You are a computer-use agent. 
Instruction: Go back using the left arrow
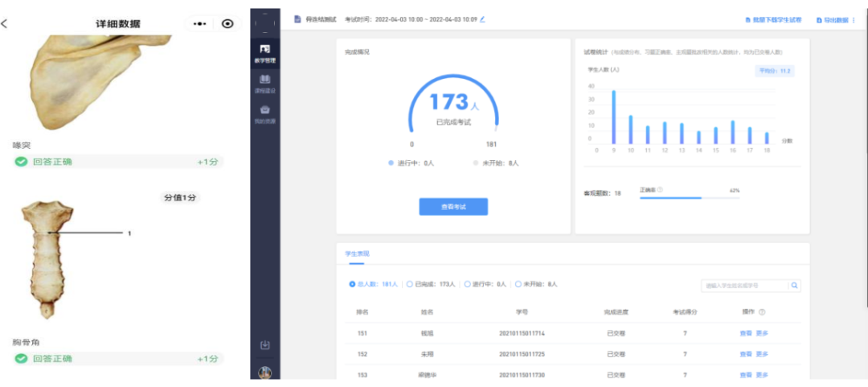[x=5, y=23]
